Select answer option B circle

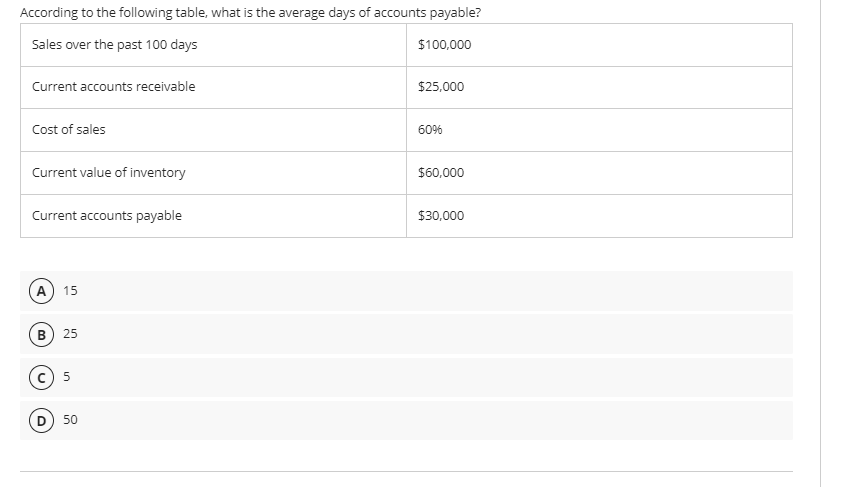41,335
